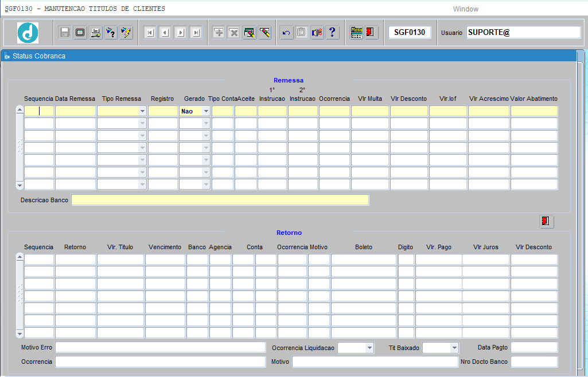Click Vlr. Pago field in first Retorno row
Screen dimensions: 588x377
point(439,260)
